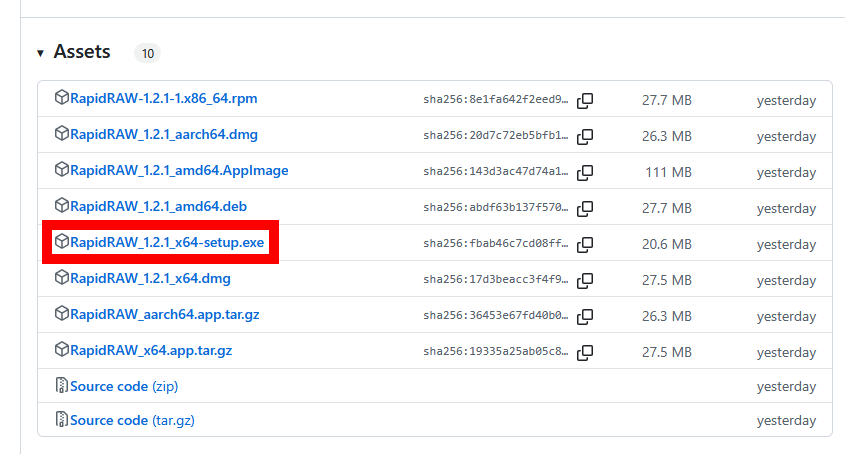Click the assets count badge showing 10
Image resolution: width=845 pixels, height=454 pixels.
point(148,53)
